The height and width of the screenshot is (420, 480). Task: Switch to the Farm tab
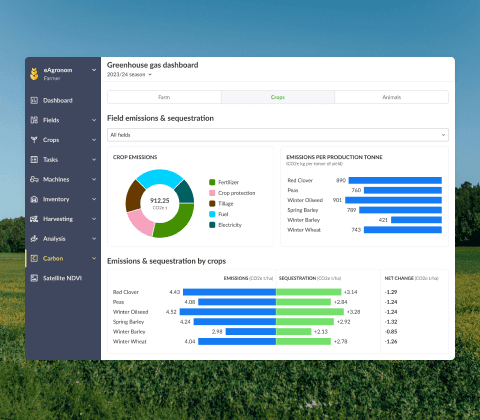[x=164, y=97]
